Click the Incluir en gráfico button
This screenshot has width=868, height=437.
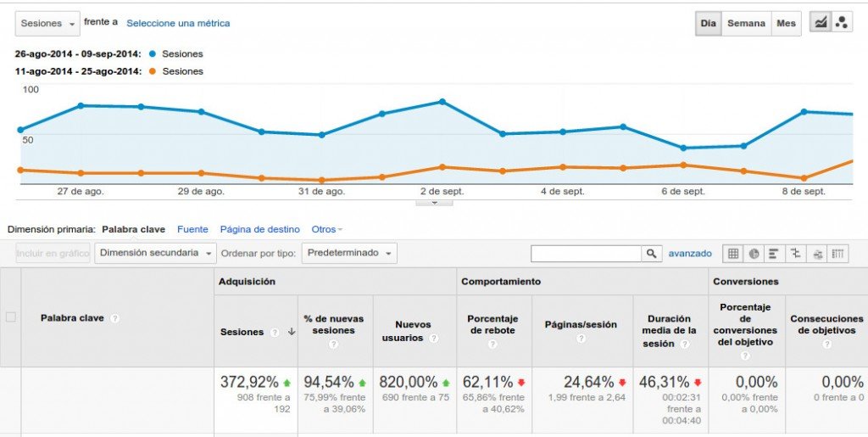[53, 253]
